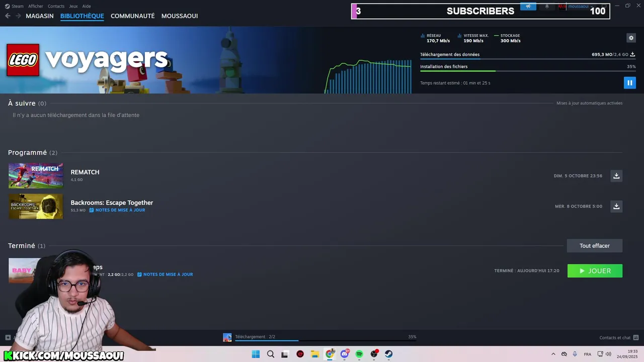Switch to BIBLIOTHÈQUE tab
Image resolution: width=644 pixels, height=362 pixels.
click(x=82, y=16)
